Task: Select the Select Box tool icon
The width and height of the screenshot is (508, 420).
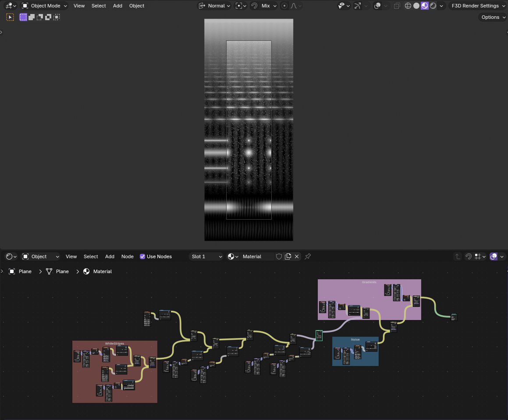Action: (10, 17)
